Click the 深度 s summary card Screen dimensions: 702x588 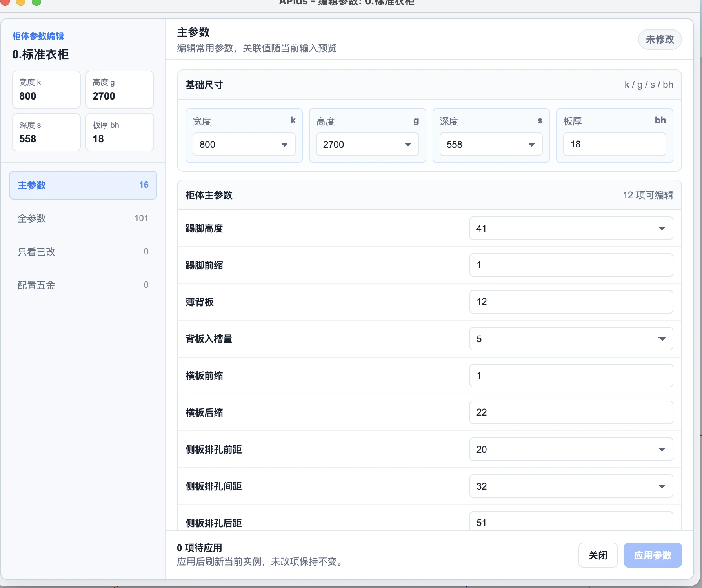(46, 132)
